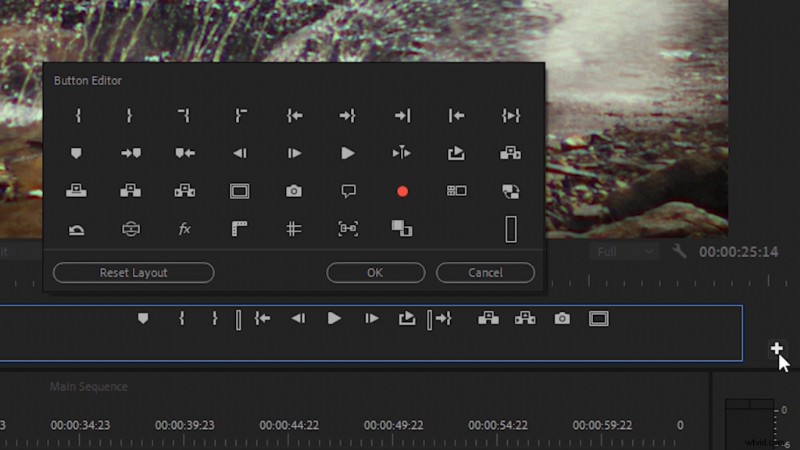800x450 pixels.
Task: Toggle Safe Margins icon in Button Editor
Action: click(239, 191)
